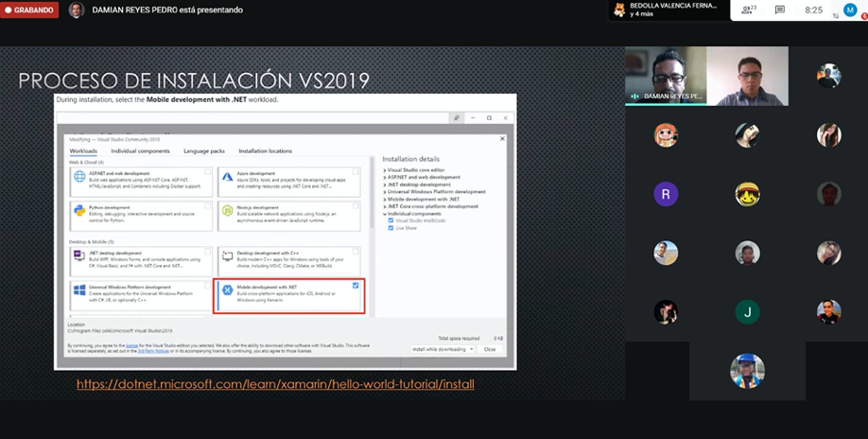Image resolution: width=868 pixels, height=439 pixels.
Task: Click the Python development icon
Action: 79,210
